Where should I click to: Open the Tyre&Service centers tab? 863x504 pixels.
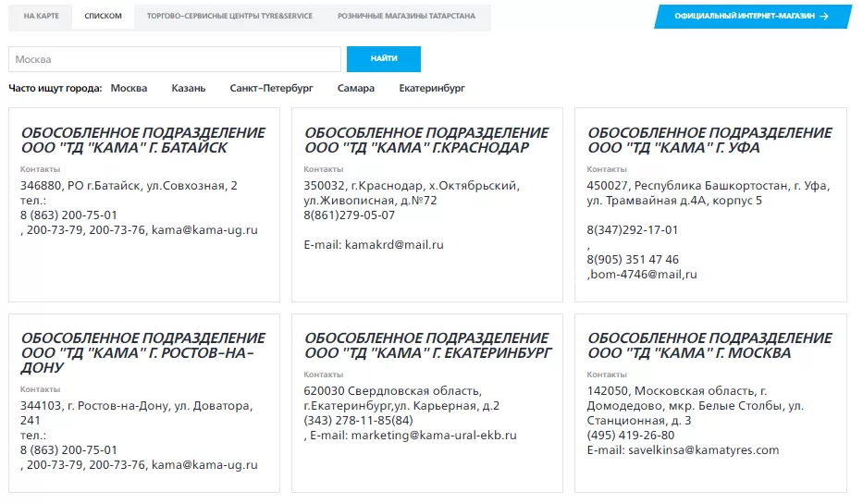(x=229, y=17)
